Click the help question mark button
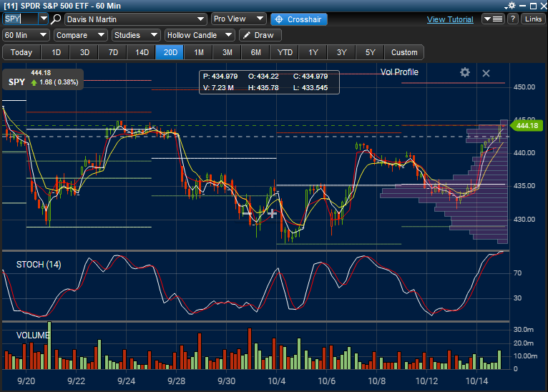 coord(513,19)
